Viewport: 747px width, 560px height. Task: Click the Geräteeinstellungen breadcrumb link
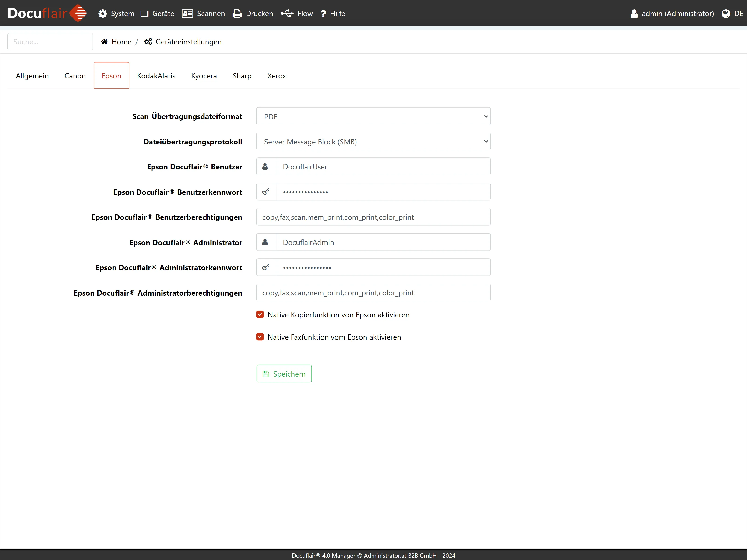[x=188, y=42]
